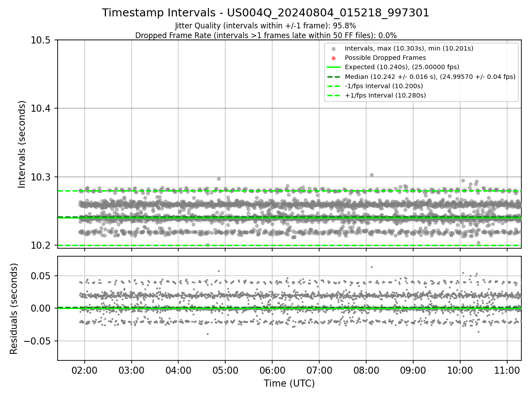Click the gray dot marker beside 'Intervals, max' in the legend

click(334, 49)
